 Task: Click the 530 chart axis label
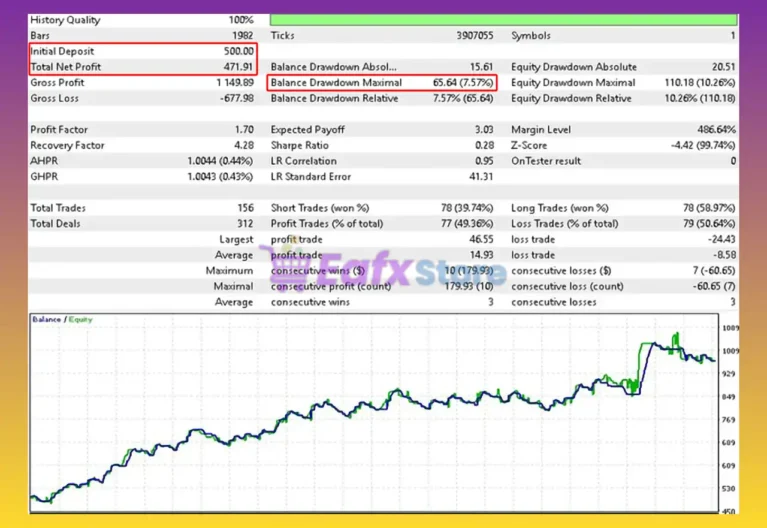728,489
